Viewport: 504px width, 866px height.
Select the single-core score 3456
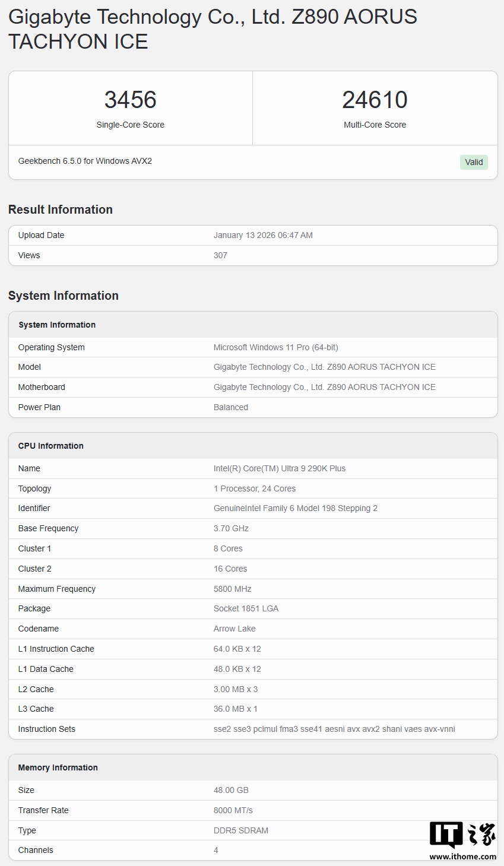130,100
